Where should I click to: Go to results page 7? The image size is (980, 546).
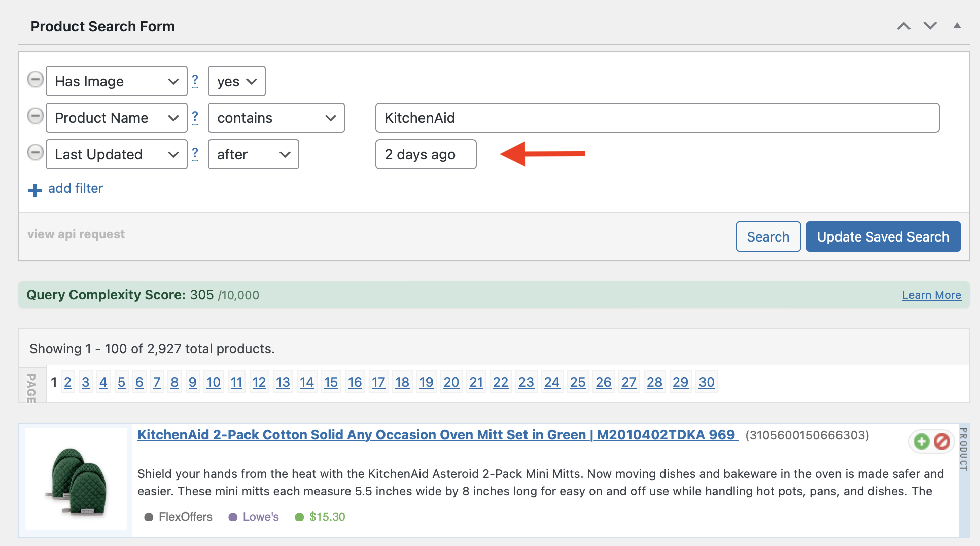[x=157, y=382]
